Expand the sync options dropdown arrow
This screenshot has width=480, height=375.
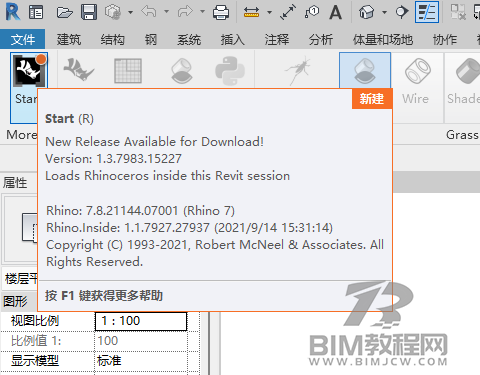(x=130, y=13)
